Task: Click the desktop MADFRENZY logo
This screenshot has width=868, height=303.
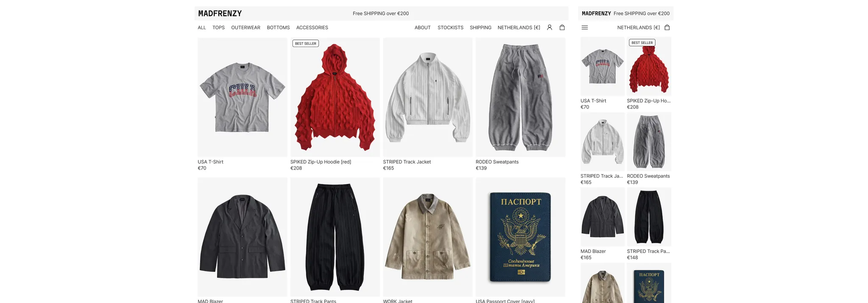Action: (x=220, y=14)
